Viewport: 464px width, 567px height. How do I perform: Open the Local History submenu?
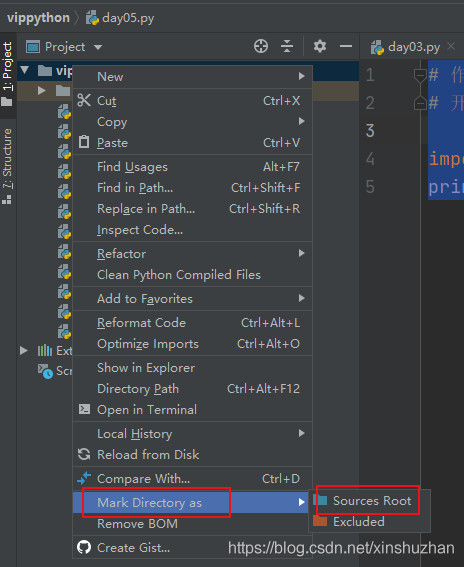tap(192, 434)
